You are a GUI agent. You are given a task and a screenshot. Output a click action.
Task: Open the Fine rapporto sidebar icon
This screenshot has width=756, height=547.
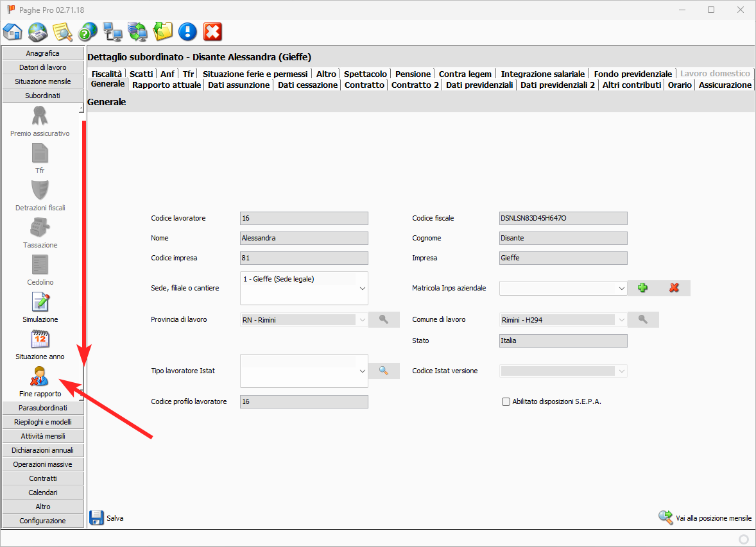40,376
